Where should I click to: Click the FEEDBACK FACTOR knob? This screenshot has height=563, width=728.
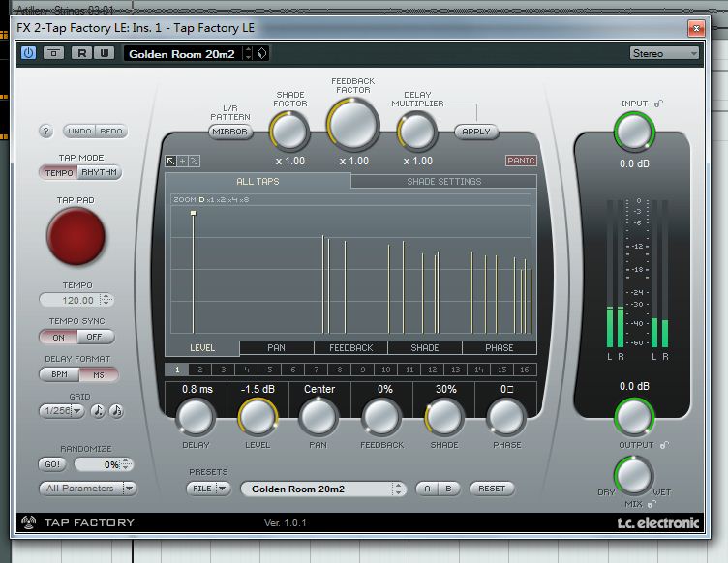coord(353,125)
